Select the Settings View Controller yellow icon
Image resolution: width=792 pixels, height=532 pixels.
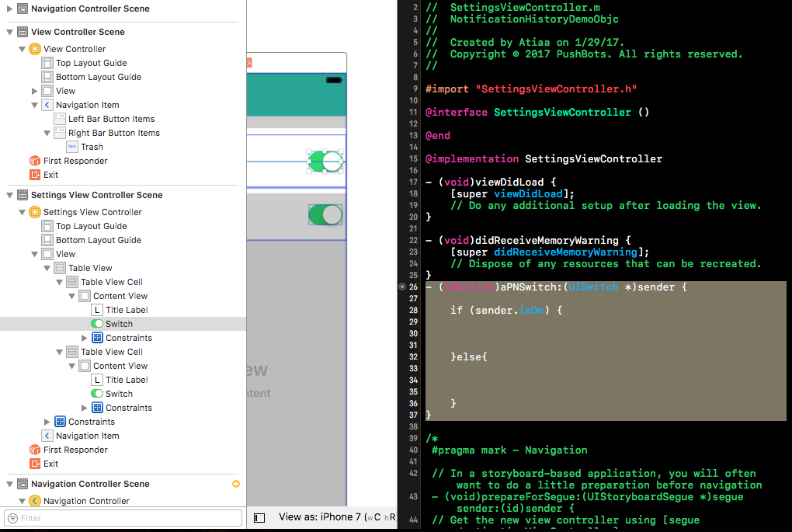point(35,212)
